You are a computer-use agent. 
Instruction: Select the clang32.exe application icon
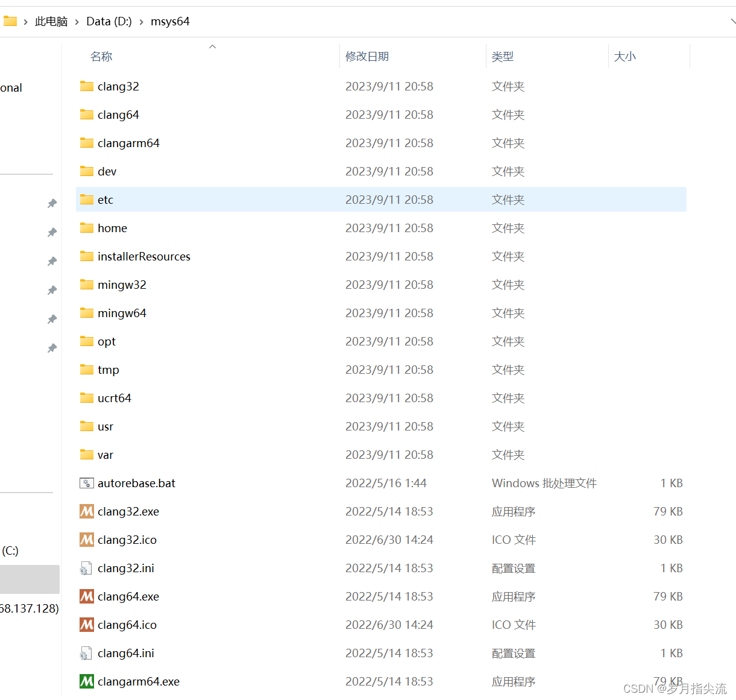86,511
